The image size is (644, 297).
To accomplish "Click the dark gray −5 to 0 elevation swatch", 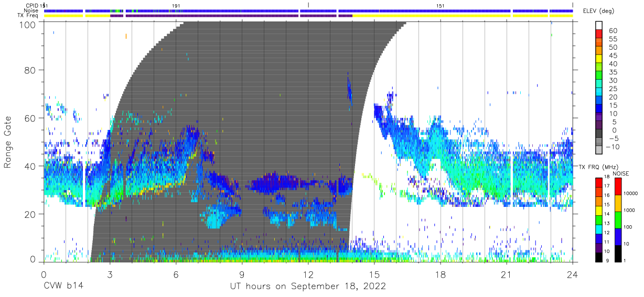I will (599, 134).
